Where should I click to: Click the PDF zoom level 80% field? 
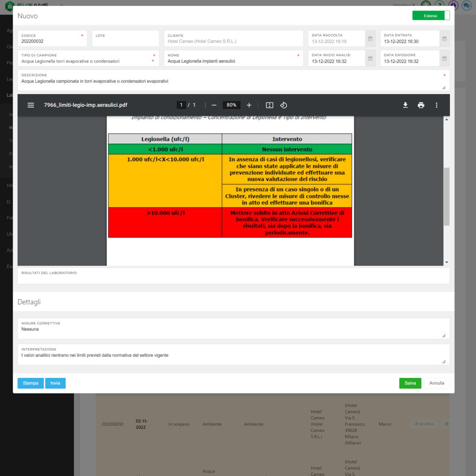coord(231,105)
